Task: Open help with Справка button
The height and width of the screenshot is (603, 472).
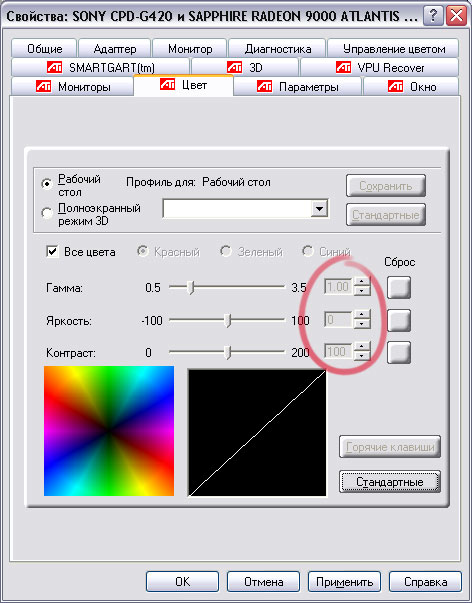Action: point(425,581)
